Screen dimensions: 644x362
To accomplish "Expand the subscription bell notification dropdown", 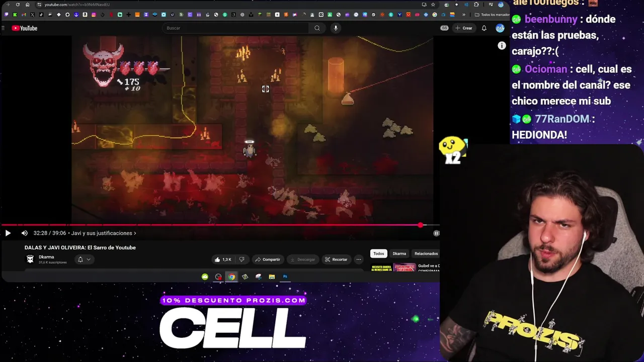I will [x=84, y=259].
